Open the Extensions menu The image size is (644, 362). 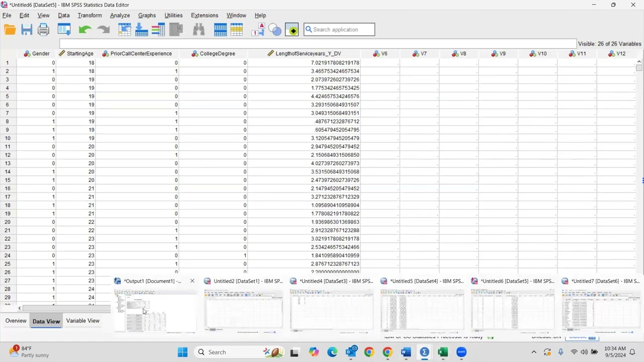[205, 16]
